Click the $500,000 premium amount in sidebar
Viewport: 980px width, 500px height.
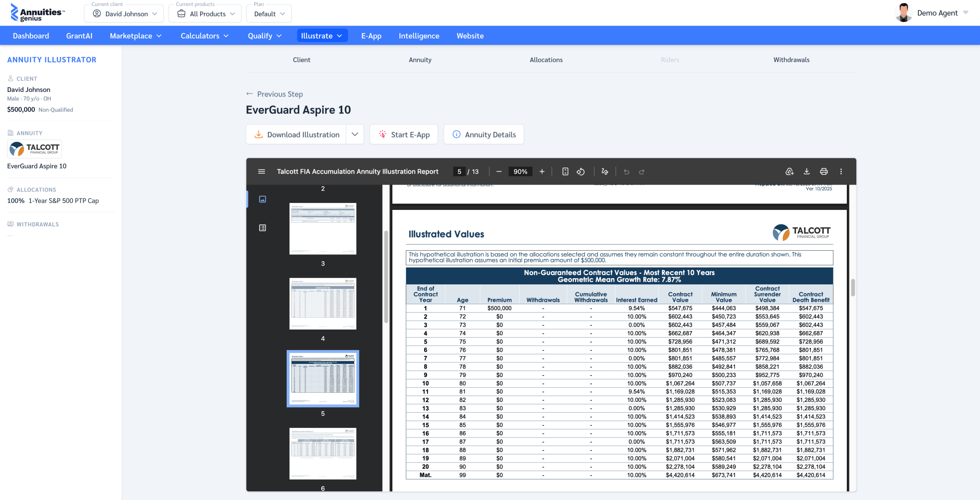[x=21, y=110]
